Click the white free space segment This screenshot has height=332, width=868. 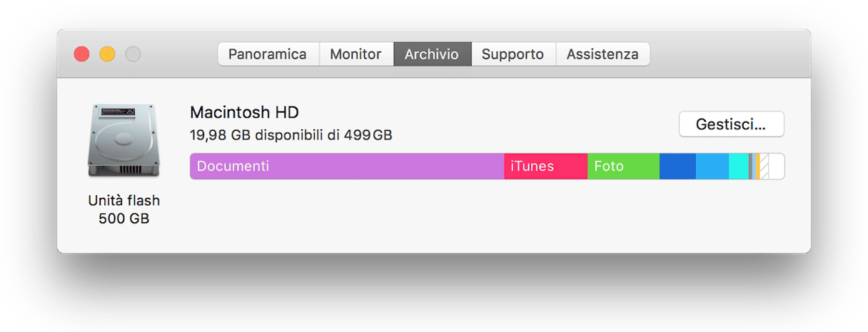point(777,166)
